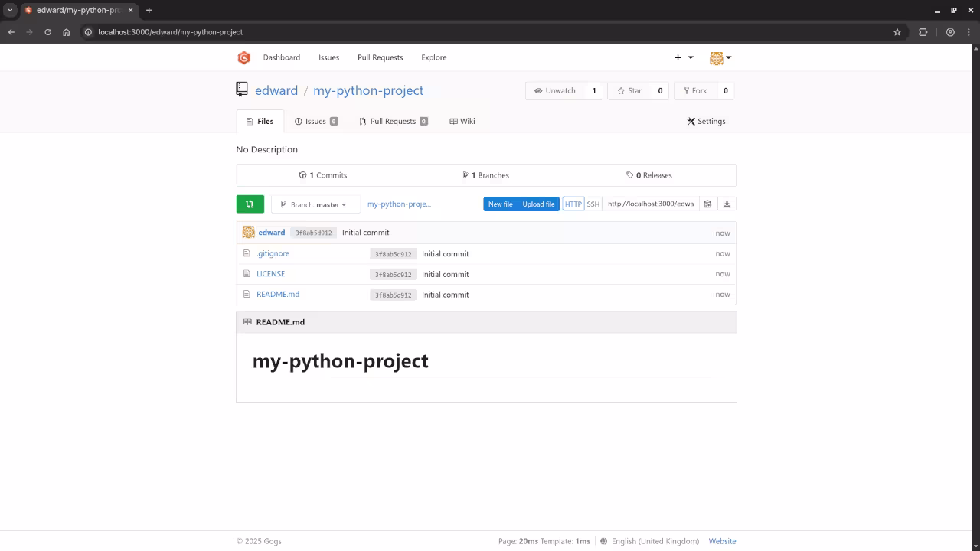The image size is (980, 551).
Task: Open the .gitignore file icon
Action: [247, 253]
